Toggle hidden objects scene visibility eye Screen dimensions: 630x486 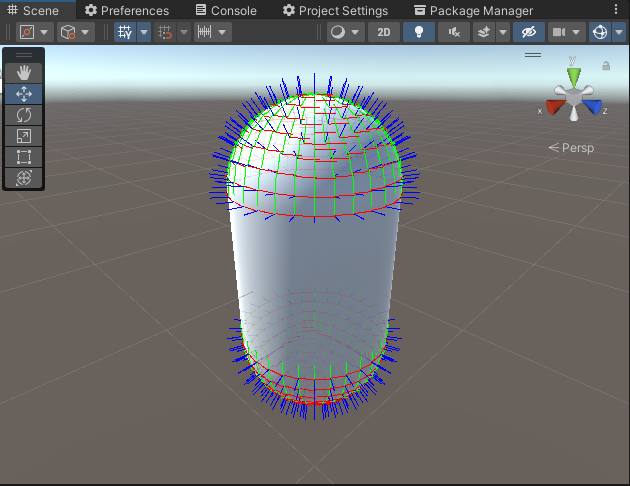pos(529,32)
